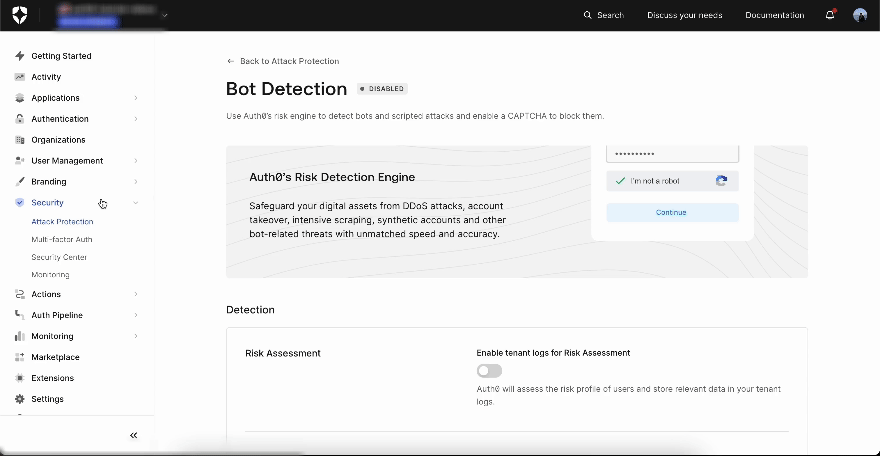Click the Continue button in preview
The width and height of the screenshot is (880, 456).
[672, 213]
